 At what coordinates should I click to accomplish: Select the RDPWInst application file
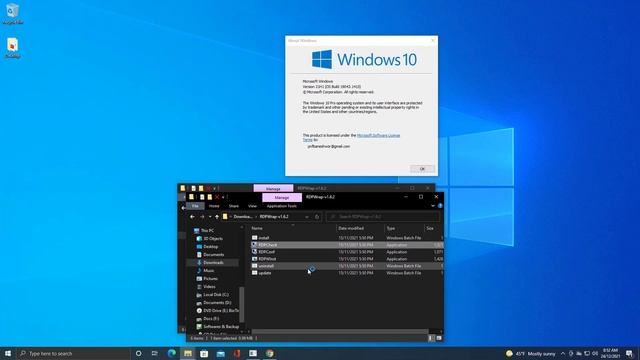[x=346, y=259]
